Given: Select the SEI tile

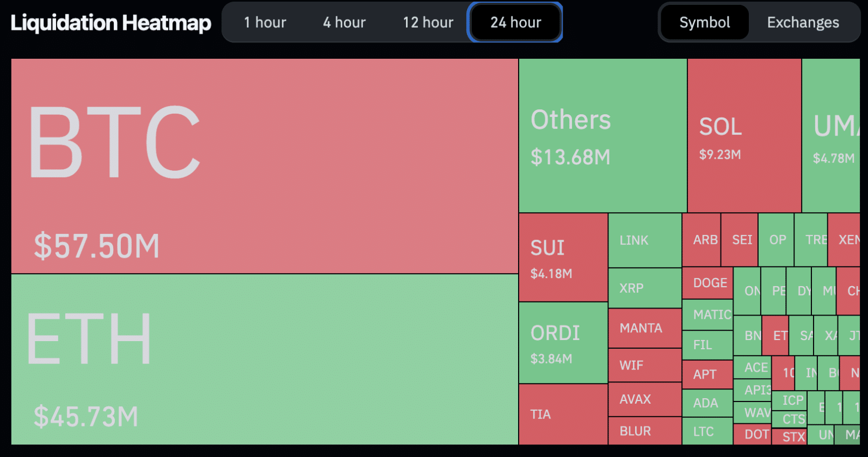Looking at the screenshot, I should 740,239.
